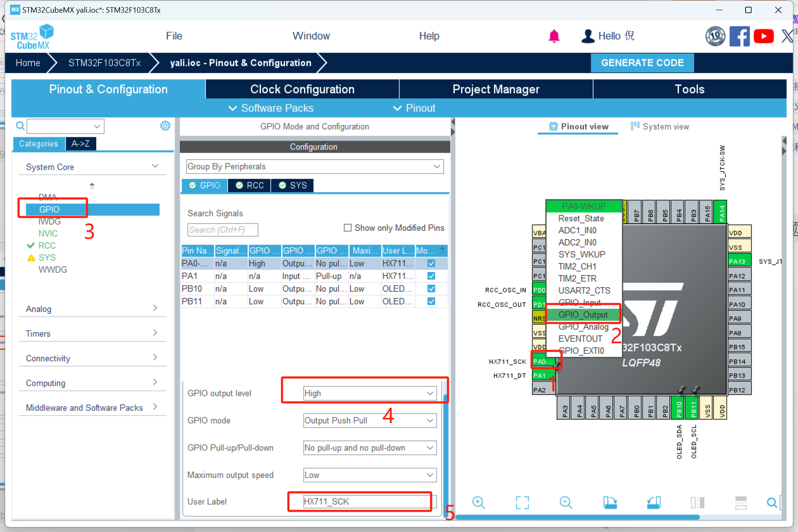This screenshot has height=532, width=798.
Task: Switch to the Project Manager tab
Action: pos(496,89)
